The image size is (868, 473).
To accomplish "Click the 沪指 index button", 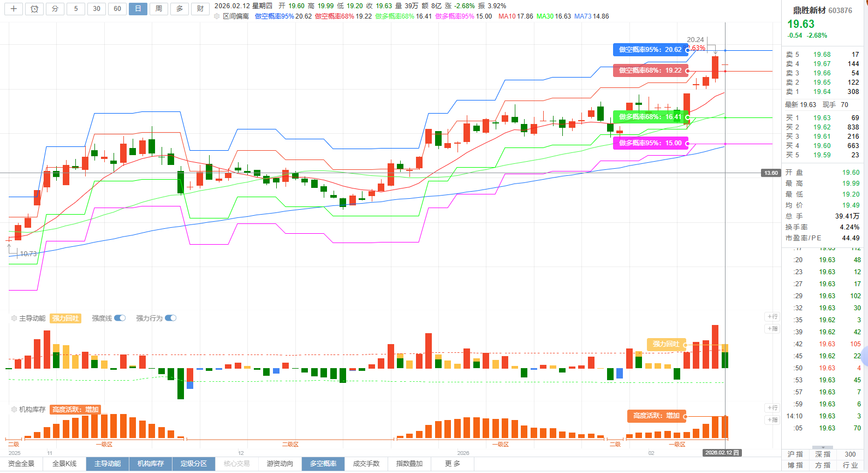I will (x=795, y=454).
